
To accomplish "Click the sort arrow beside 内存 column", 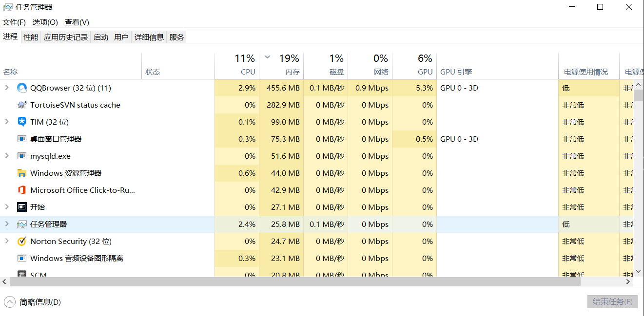I will tap(267, 57).
